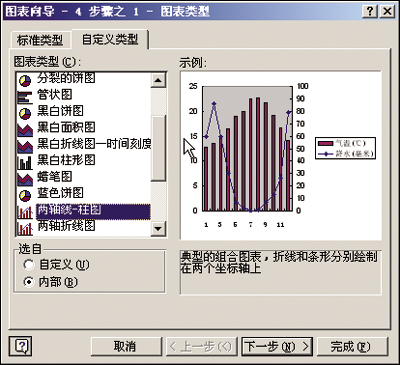The width and height of the screenshot is (400, 365).
Task: Pick the 黑白柱形图 column icon
Action: pos(25,162)
